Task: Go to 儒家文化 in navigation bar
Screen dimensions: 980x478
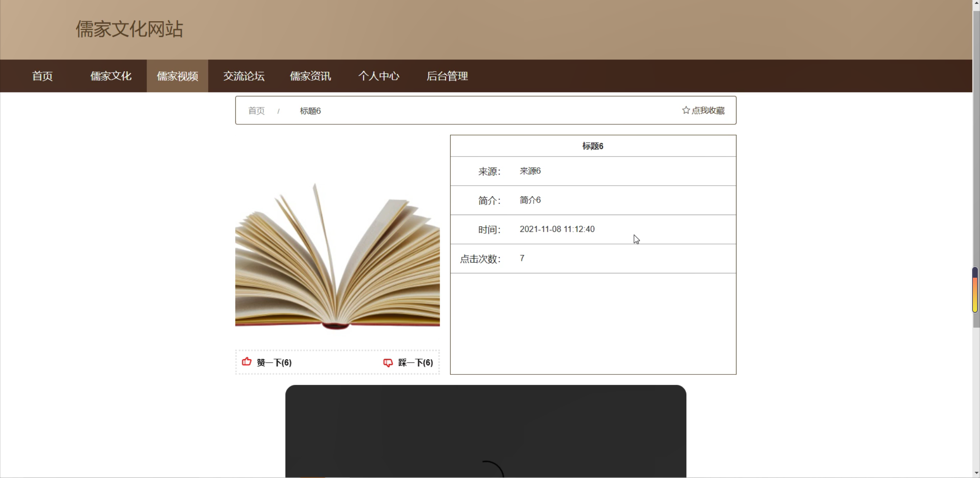Action: (x=111, y=76)
